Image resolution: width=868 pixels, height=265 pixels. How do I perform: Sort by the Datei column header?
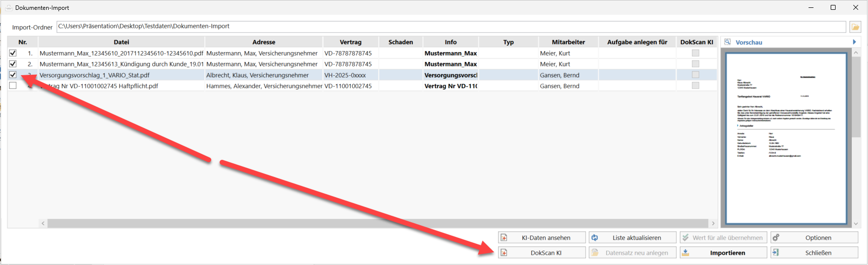point(121,42)
